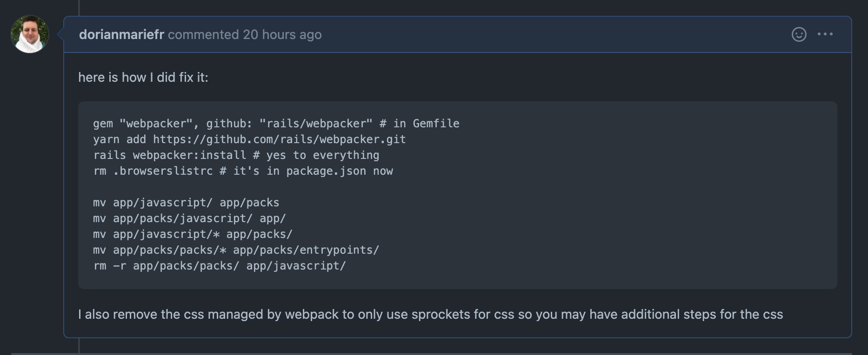This screenshot has height=355, width=868.
Task: Click the 'mv app/packs/javascript/ app/' line
Action: [189, 218]
